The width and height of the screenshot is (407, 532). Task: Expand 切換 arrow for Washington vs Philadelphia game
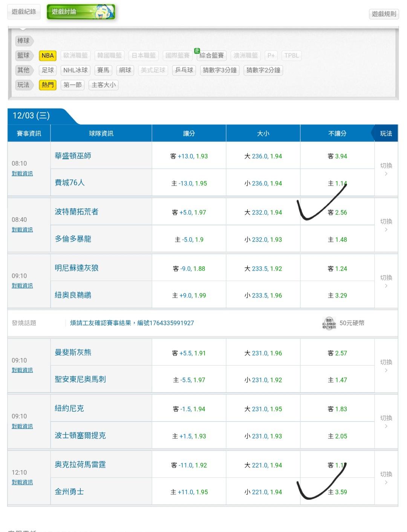[386, 169]
